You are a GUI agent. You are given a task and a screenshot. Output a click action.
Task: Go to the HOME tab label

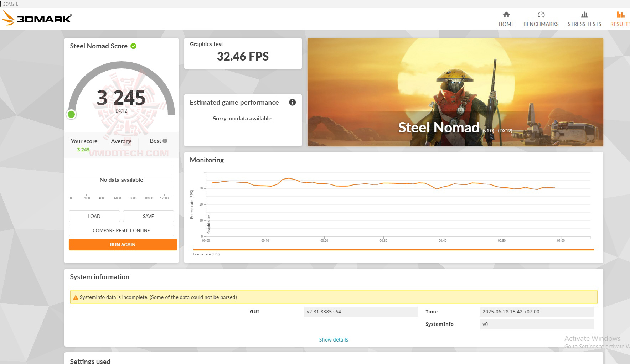coord(506,24)
